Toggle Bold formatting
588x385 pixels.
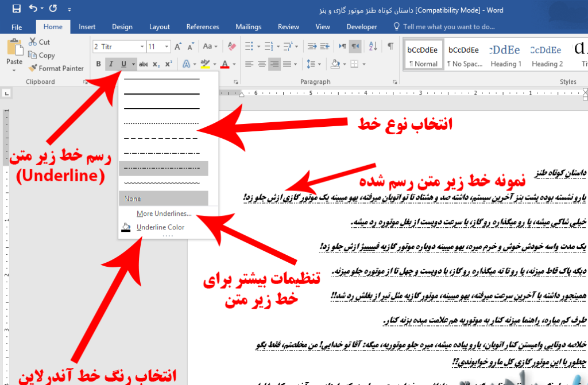click(98, 64)
